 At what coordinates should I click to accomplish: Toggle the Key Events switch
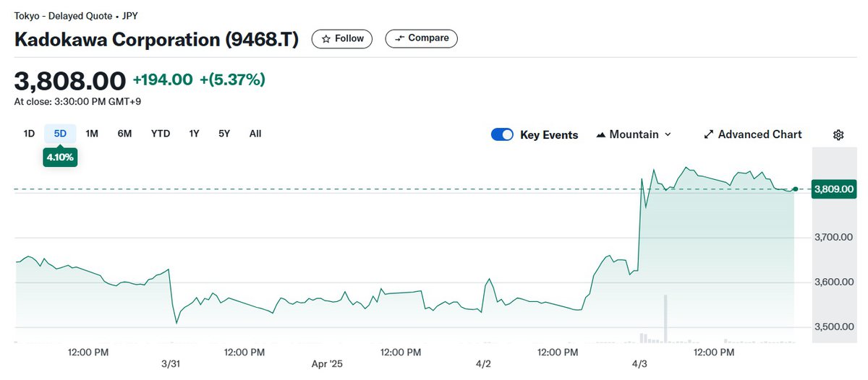click(502, 134)
